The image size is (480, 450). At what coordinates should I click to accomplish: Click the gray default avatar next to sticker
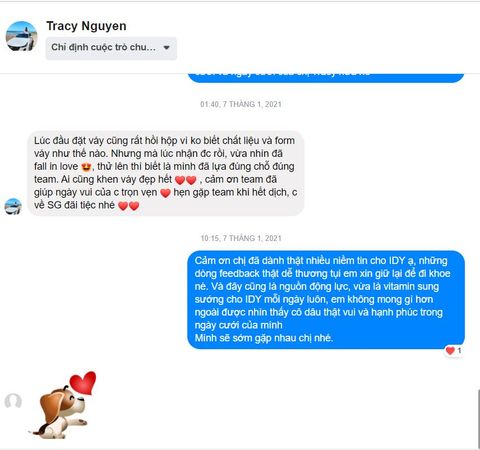[13, 401]
